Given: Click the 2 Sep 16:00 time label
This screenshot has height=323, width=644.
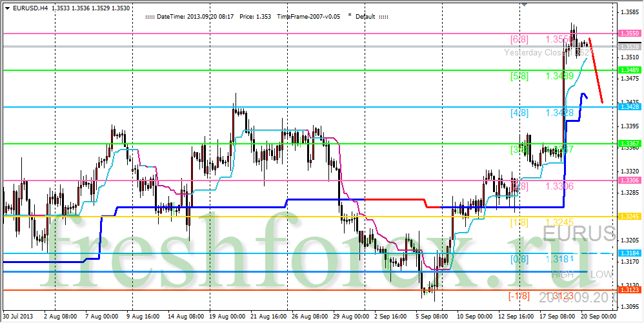Looking at the screenshot, I should point(392,317).
